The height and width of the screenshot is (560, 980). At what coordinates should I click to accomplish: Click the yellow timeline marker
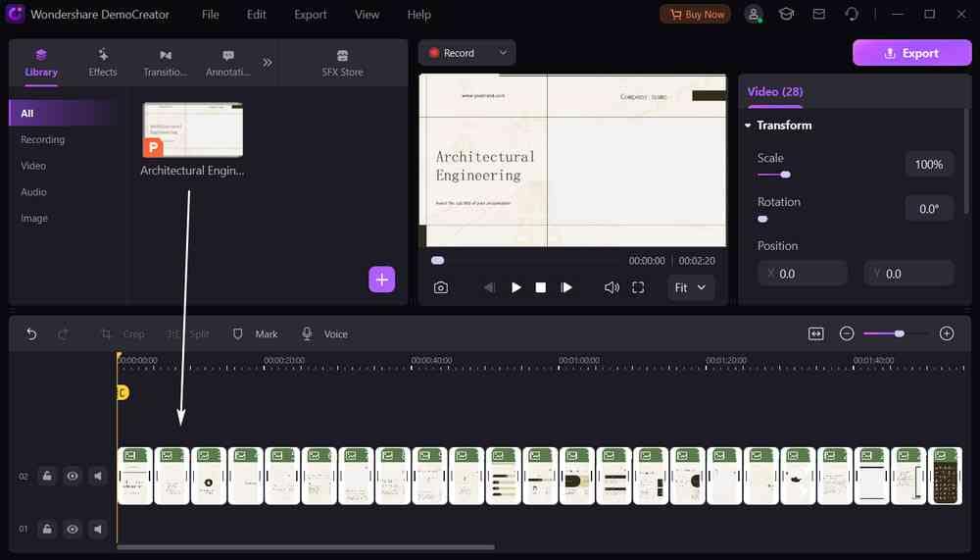[x=122, y=392]
